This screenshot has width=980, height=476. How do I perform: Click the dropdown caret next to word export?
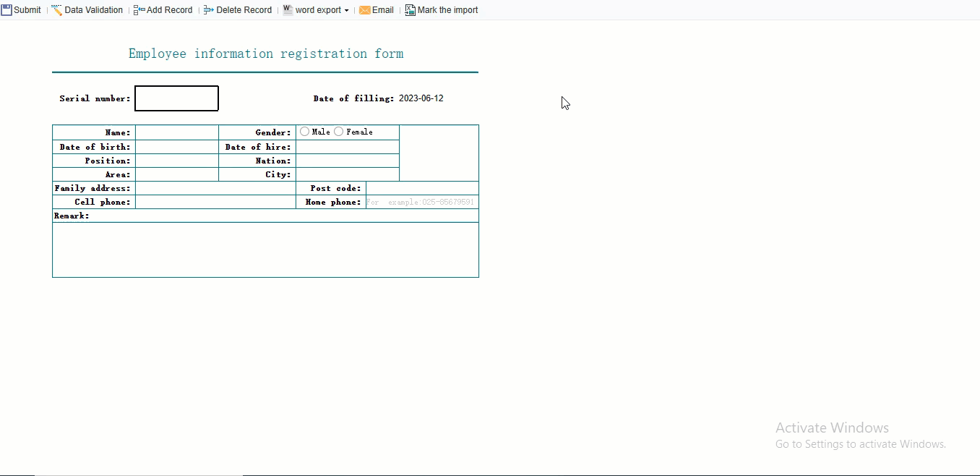point(347,9)
